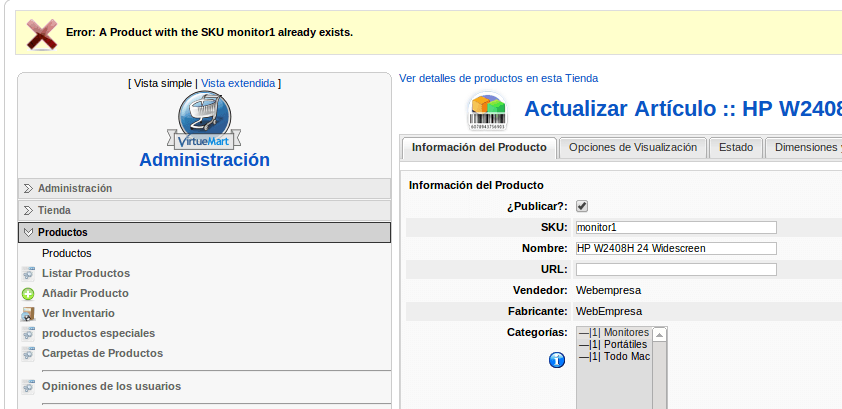
Task: Collapse the Productos menu section
Action: click(204, 232)
